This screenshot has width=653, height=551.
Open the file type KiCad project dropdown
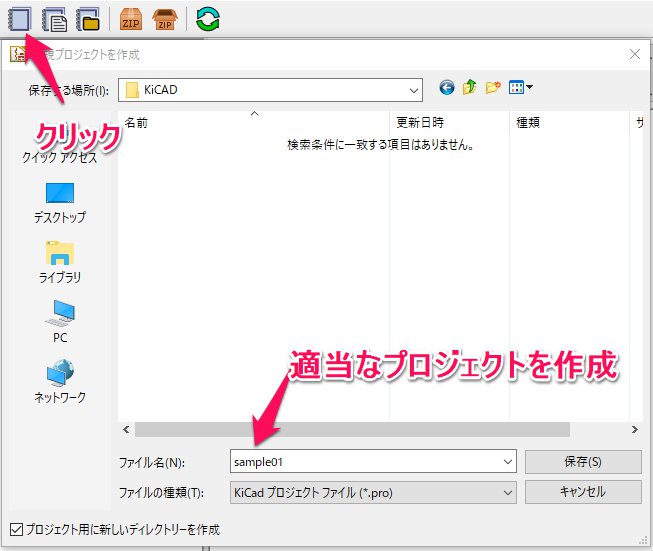[x=506, y=492]
